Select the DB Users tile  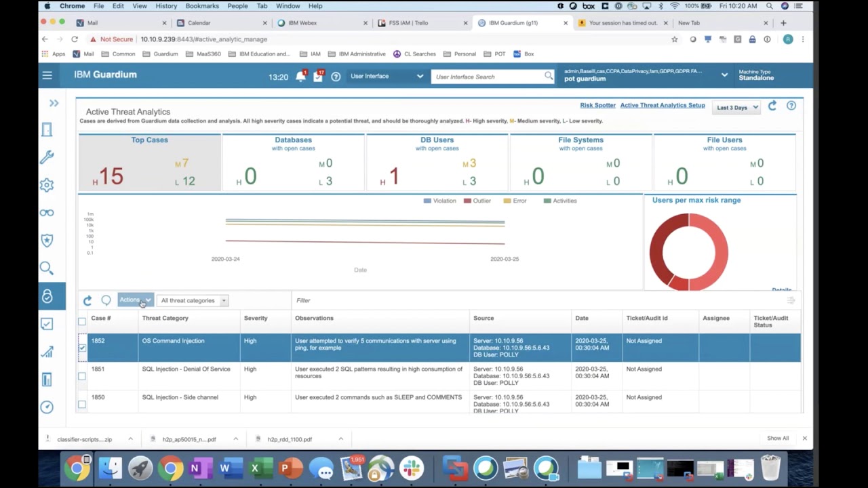click(x=437, y=163)
